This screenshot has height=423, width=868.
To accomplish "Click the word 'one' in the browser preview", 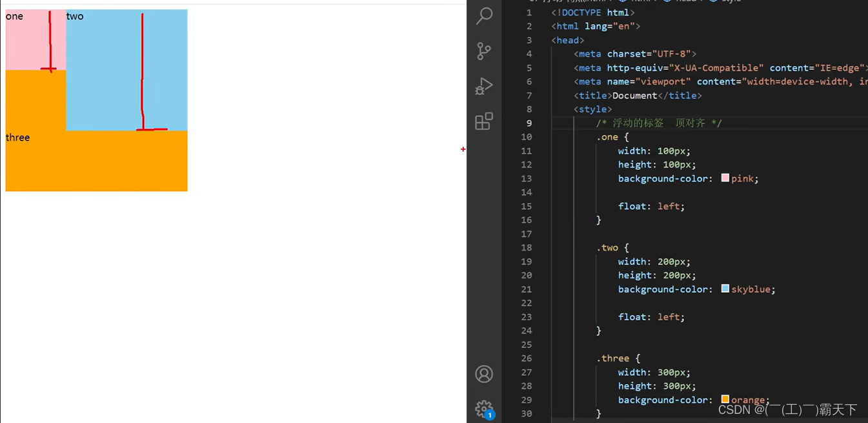I will click(x=14, y=16).
